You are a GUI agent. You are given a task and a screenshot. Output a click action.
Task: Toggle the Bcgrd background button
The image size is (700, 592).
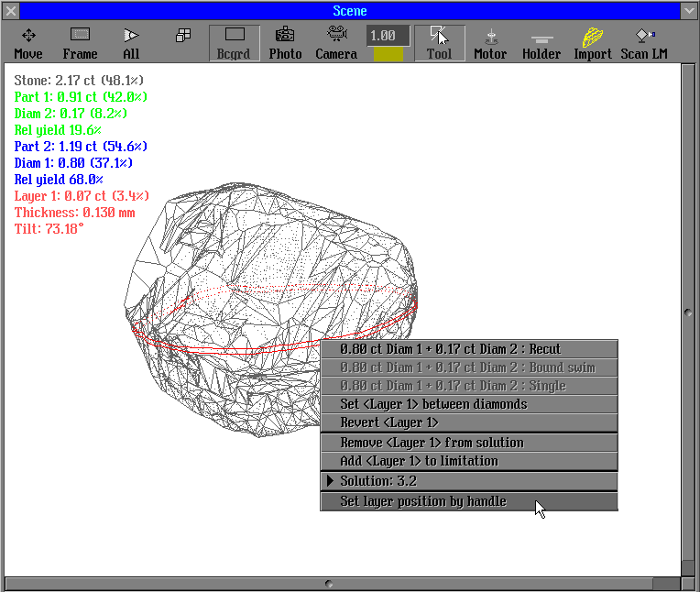(x=234, y=42)
